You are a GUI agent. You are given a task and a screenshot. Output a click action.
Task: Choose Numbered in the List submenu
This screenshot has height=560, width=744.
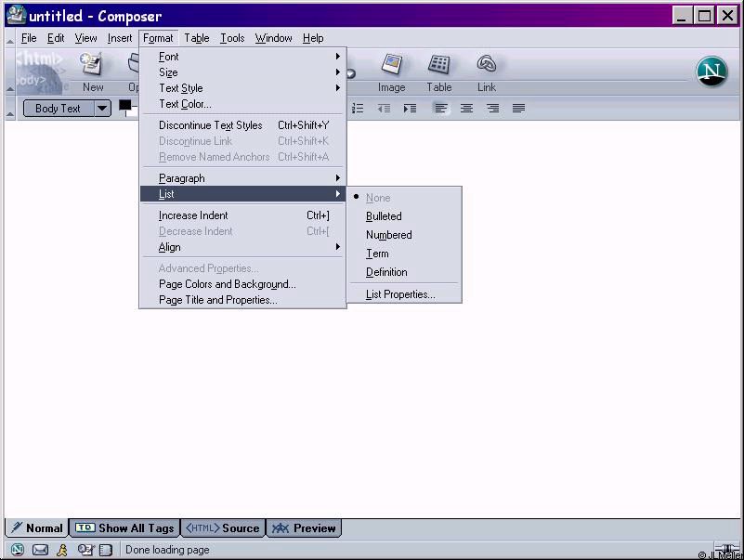(404, 234)
